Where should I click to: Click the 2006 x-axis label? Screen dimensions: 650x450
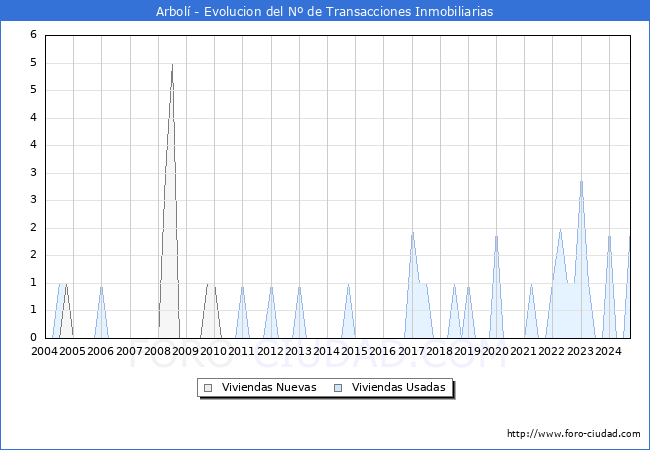100,351
